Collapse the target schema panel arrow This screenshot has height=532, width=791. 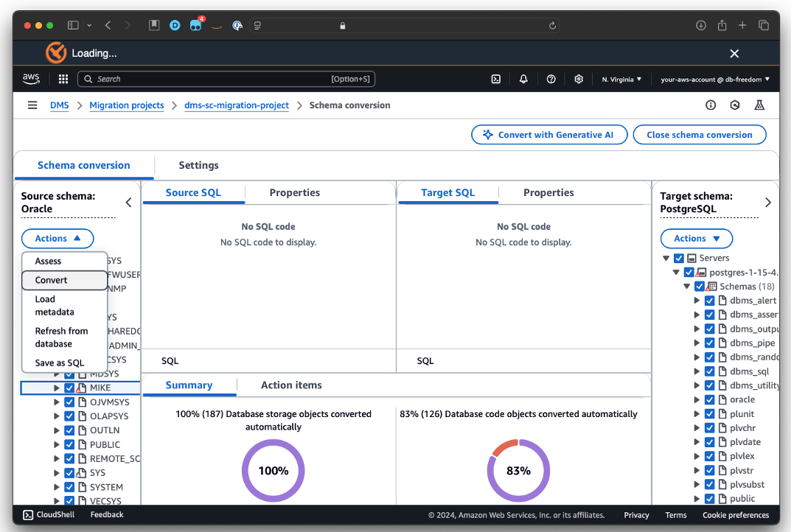(768, 202)
